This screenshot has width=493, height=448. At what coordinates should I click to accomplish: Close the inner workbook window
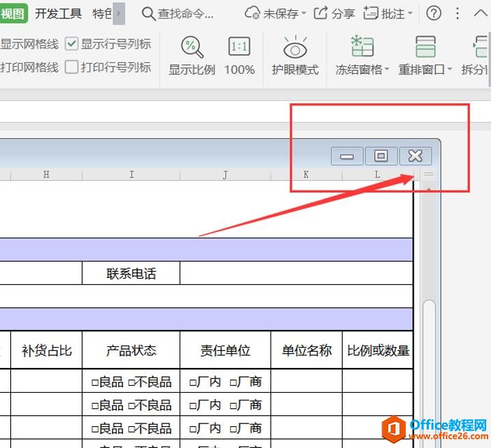[x=415, y=156]
